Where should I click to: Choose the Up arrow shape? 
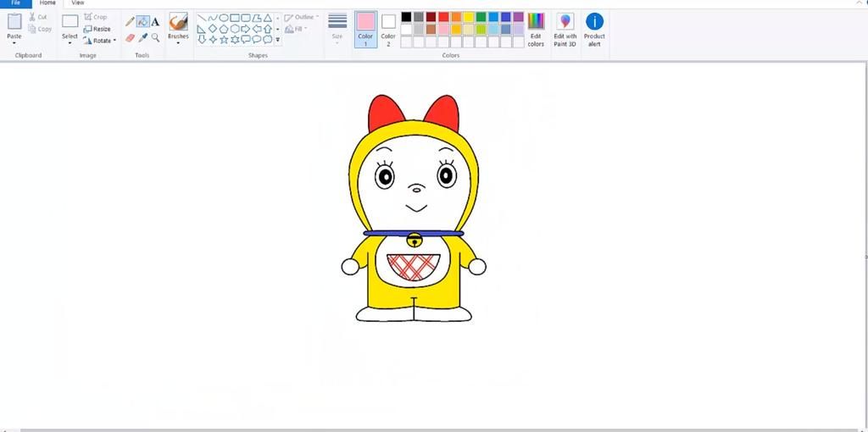(x=268, y=29)
